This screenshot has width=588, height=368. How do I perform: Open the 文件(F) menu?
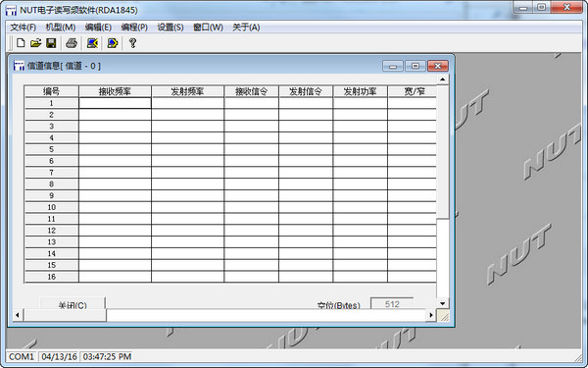coord(23,27)
